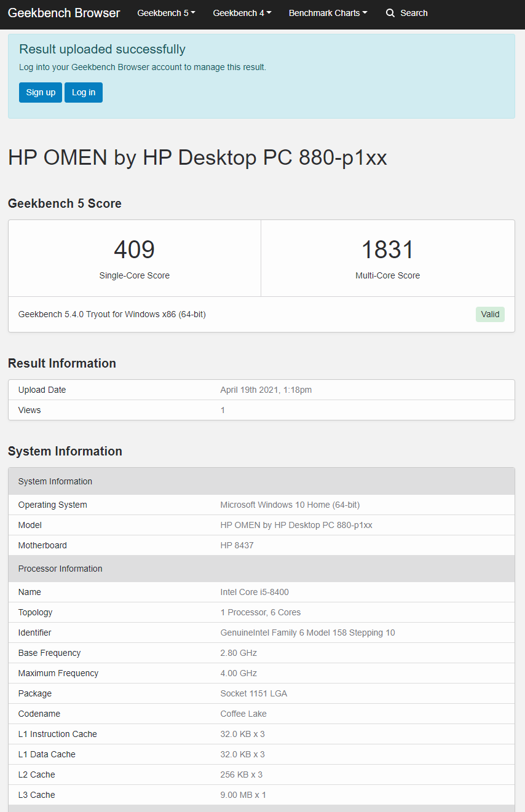525x812 pixels.
Task: Click the Operating System row label
Action: 53,505
